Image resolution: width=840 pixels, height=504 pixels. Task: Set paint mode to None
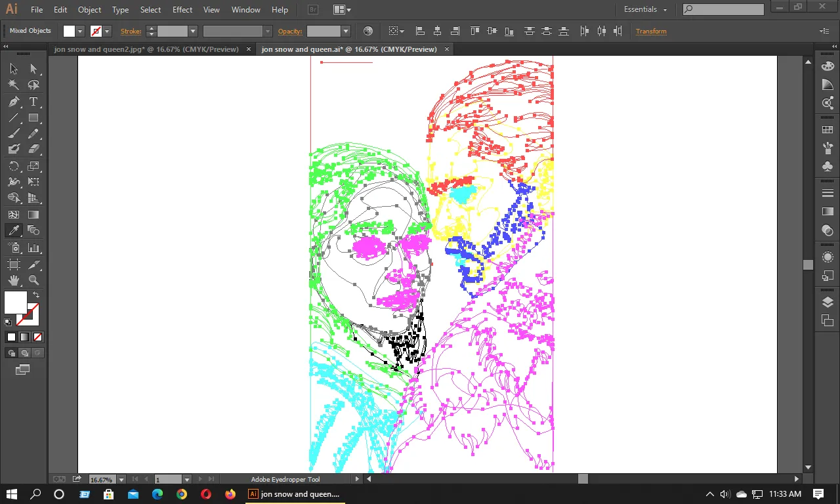37,337
